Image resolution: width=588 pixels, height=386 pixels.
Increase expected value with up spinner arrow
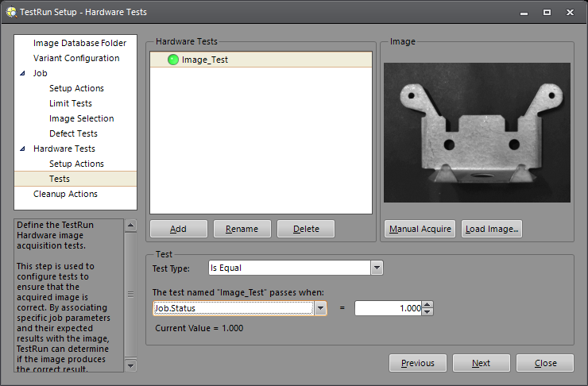pyautogui.click(x=427, y=304)
